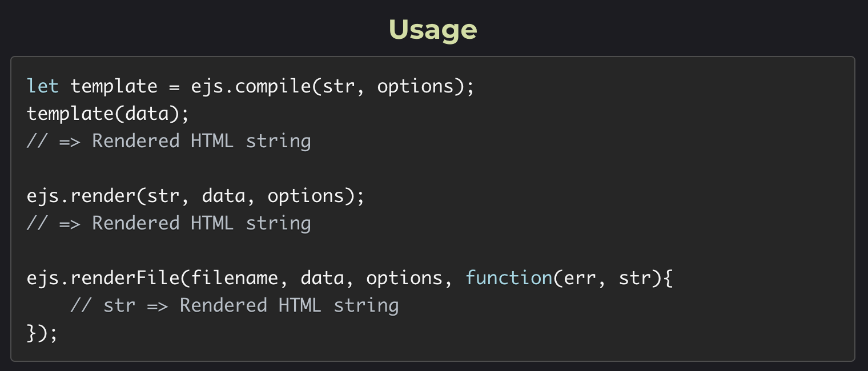Image resolution: width=868 pixels, height=371 pixels.
Task: Click "str" argument in ejs.compile call
Action: pos(338,86)
